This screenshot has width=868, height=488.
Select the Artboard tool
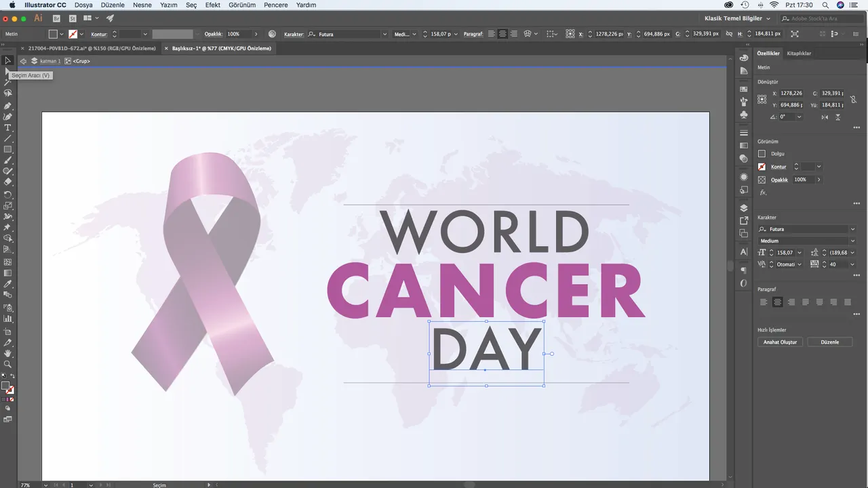coord(8,331)
